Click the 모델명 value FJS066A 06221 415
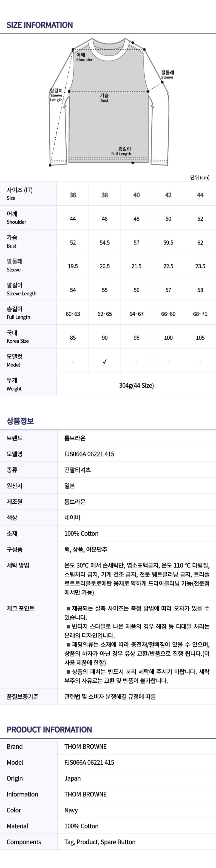The image size is (216, 868). click(89, 454)
